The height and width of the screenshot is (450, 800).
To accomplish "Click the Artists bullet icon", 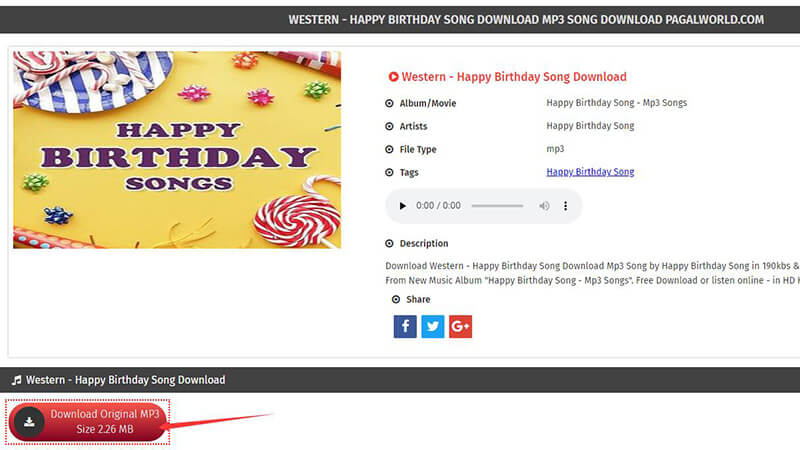I will coord(389,127).
